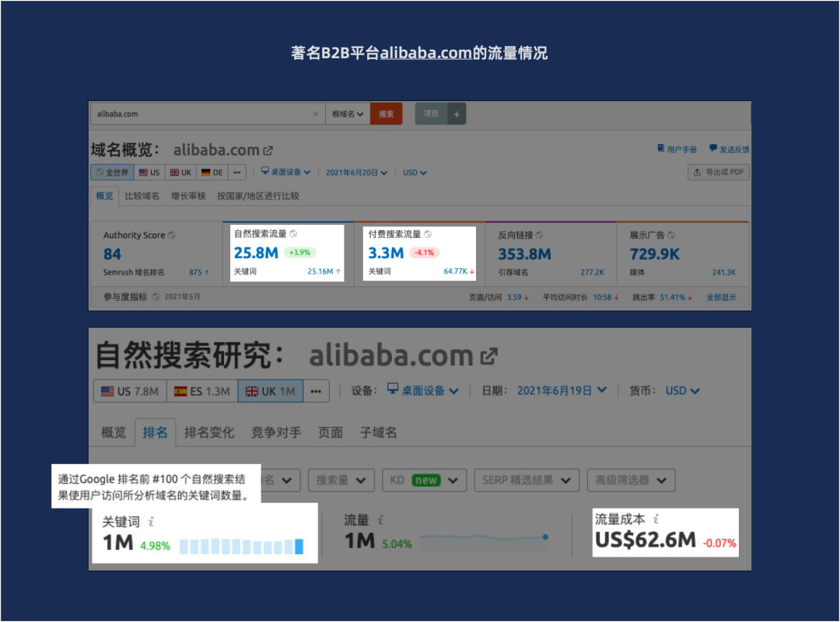Click 全部显示 link
The image size is (840, 622).
(721, 297)
